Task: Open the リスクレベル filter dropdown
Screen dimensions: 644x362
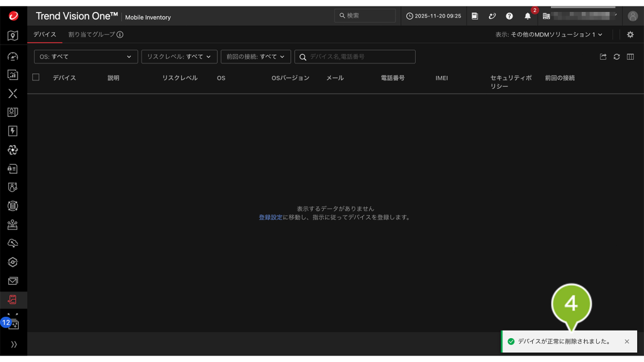Action: pos(179,57)
